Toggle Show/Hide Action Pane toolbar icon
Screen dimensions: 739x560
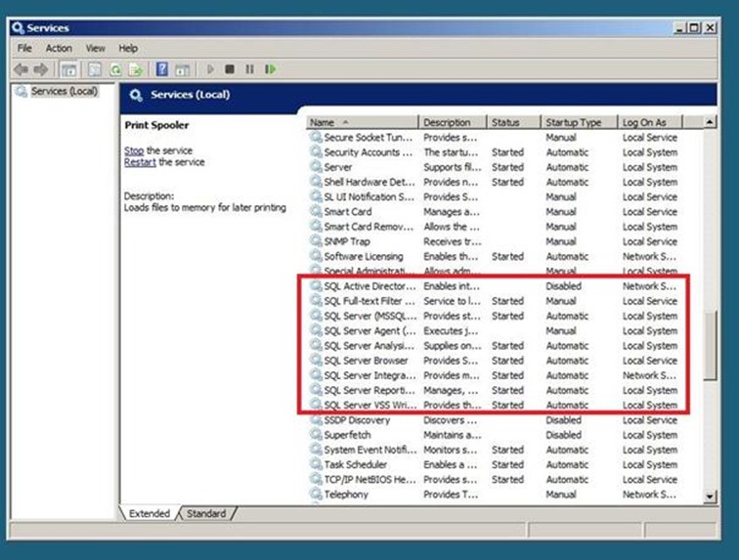(x=183, y=69)
